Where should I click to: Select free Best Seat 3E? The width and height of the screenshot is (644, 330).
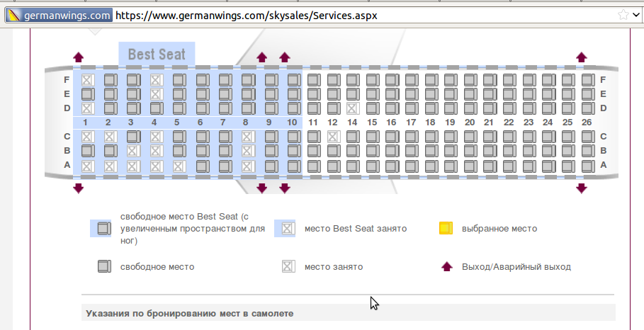click(133, 94)
